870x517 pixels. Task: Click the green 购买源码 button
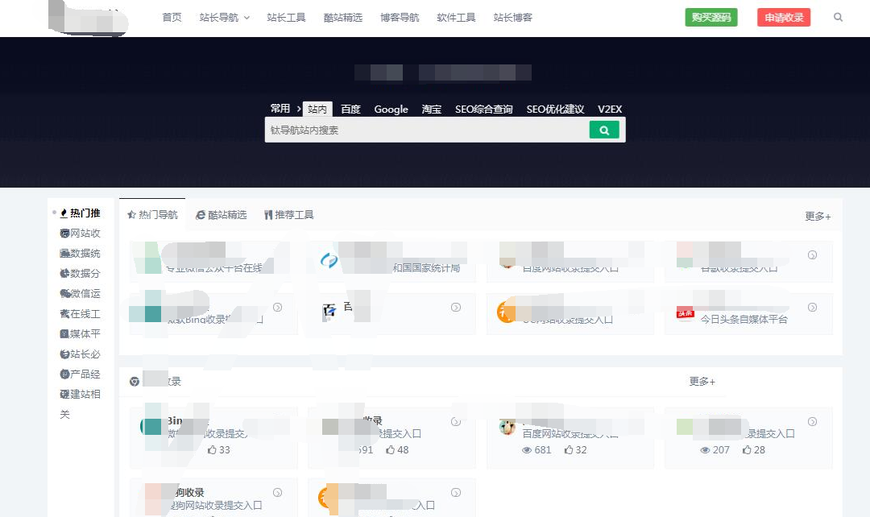711,17
